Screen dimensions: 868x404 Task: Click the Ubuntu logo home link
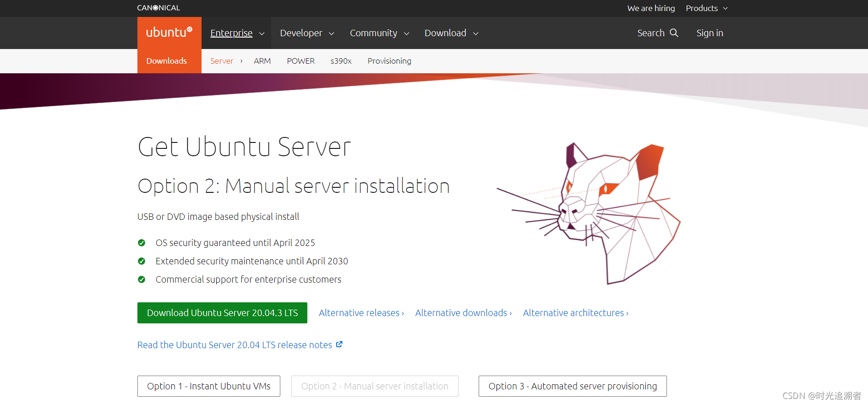pos(169,33)
